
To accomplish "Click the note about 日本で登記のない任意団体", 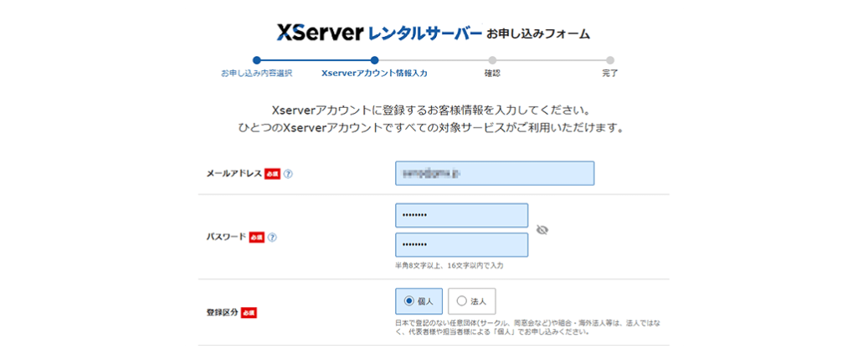I will click(529, 327).
